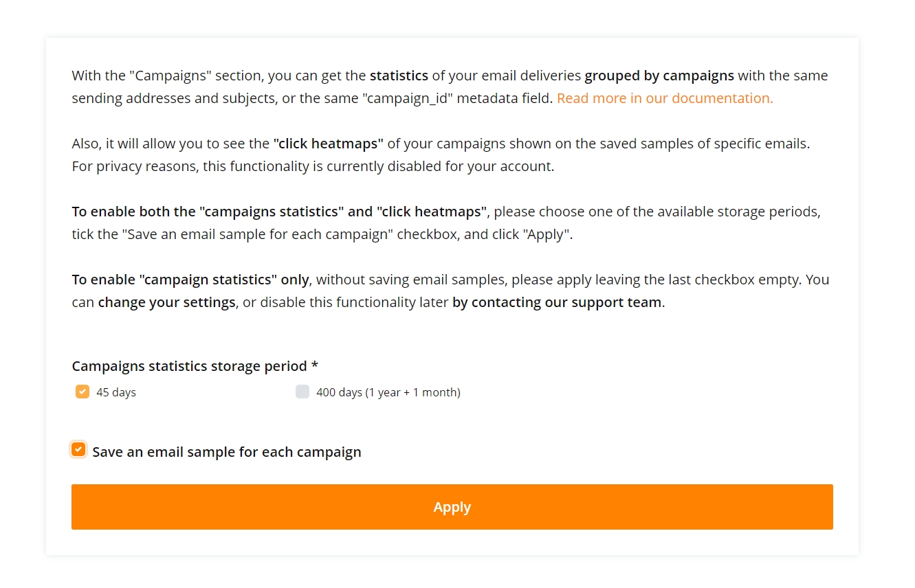Uncheck the 45 days storage period checkbox
Viewport: 915px width, 588px height.
click(82, 392)
